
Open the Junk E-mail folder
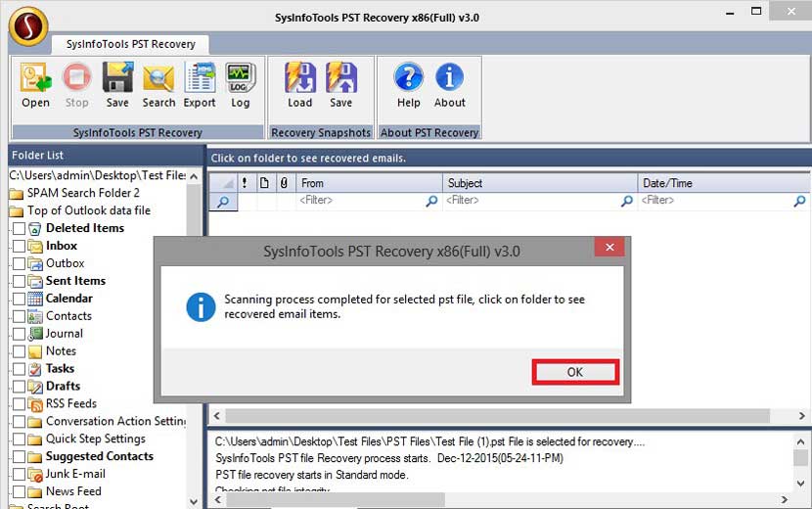[x=75, y=474]
